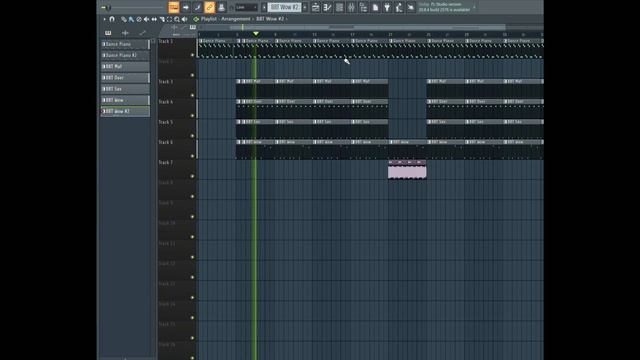Click the page-shaped icon in top toolbar
640x360 pixels.
pos(375,7)
